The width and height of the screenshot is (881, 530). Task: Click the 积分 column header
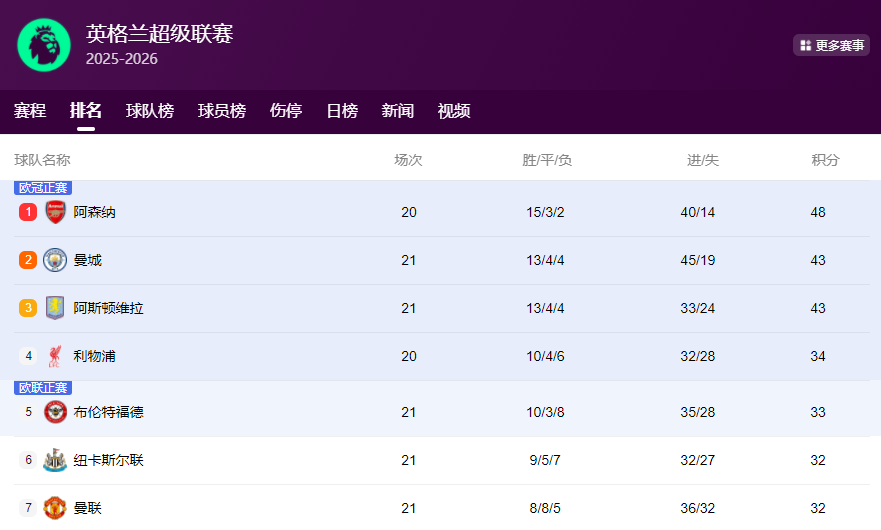pos(825,160)
